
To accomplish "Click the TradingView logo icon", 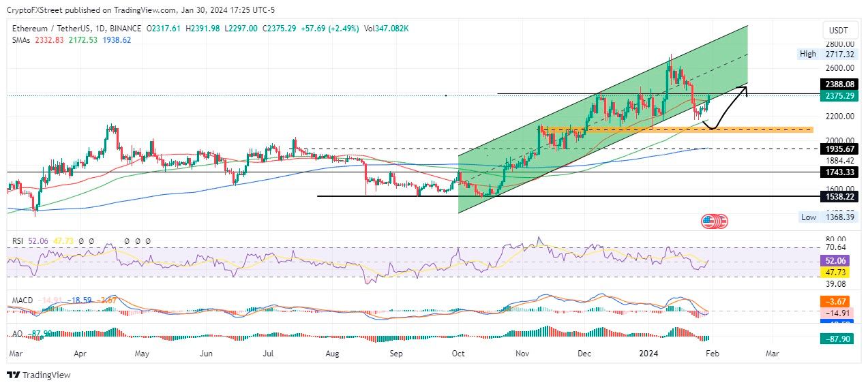I will (13, 375).
